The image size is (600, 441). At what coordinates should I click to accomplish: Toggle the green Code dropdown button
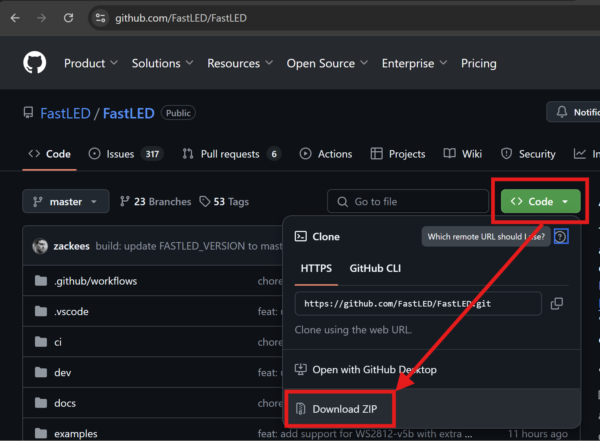tap(540, 201)
